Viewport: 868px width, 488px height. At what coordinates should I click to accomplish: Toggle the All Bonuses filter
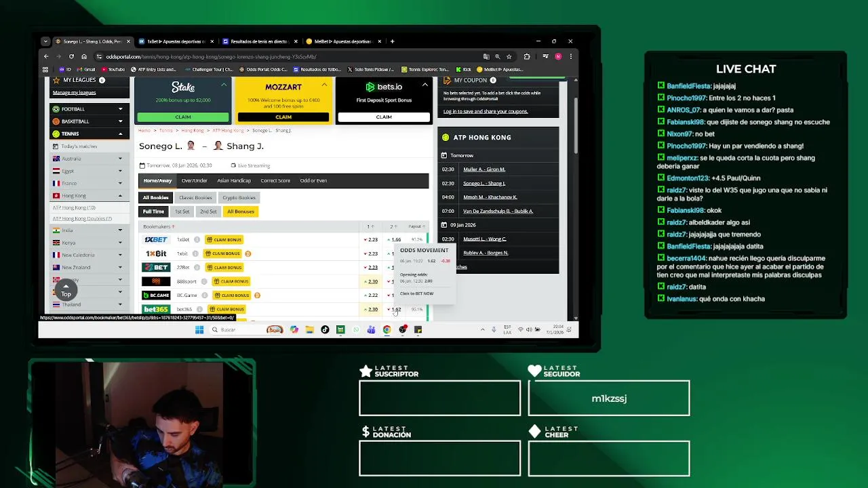pyautogui.click(x=241, y=211)
